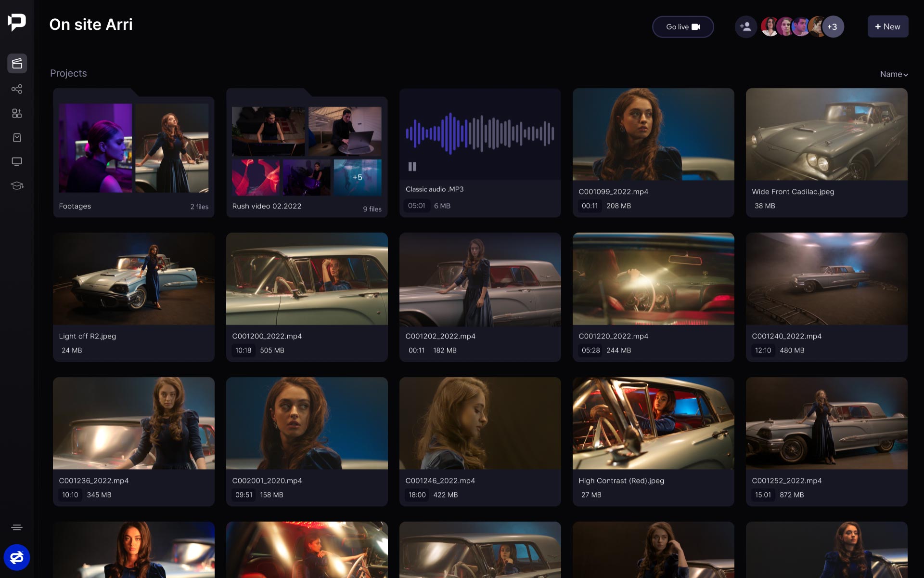Open High Contrast (Red).jpeg thumbnail
The height and width of the screenshot is (578, 924).
(x=654, y=423)
